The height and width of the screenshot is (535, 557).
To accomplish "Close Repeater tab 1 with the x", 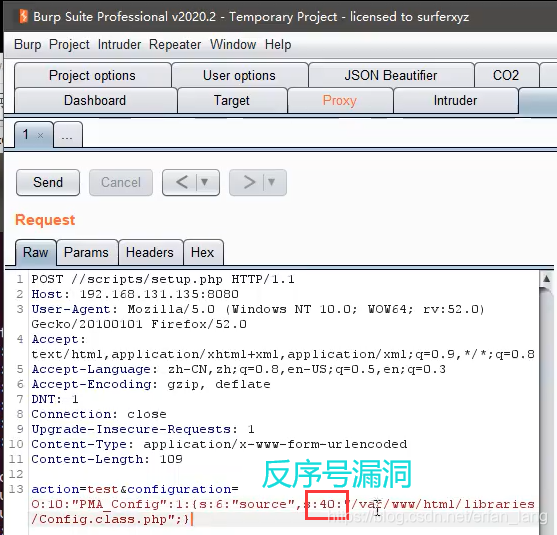I will click(x=40, y=135).
